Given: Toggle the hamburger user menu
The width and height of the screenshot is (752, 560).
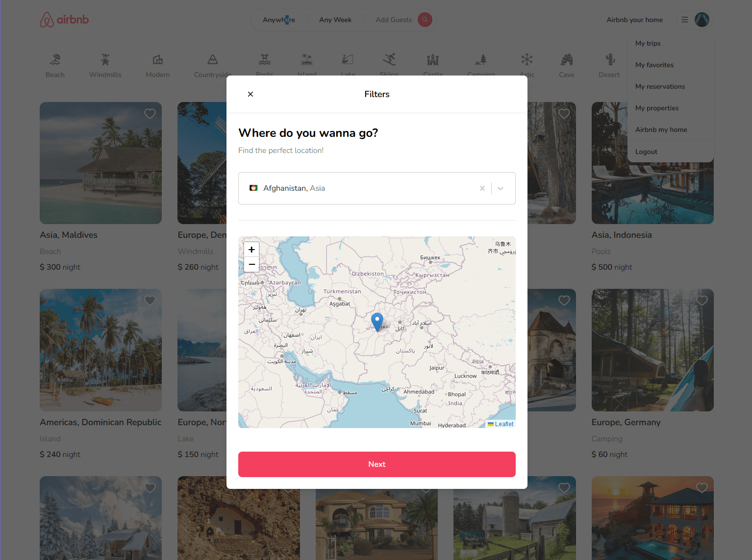Looking at the screenshot, I should click(x=685, y=20).
